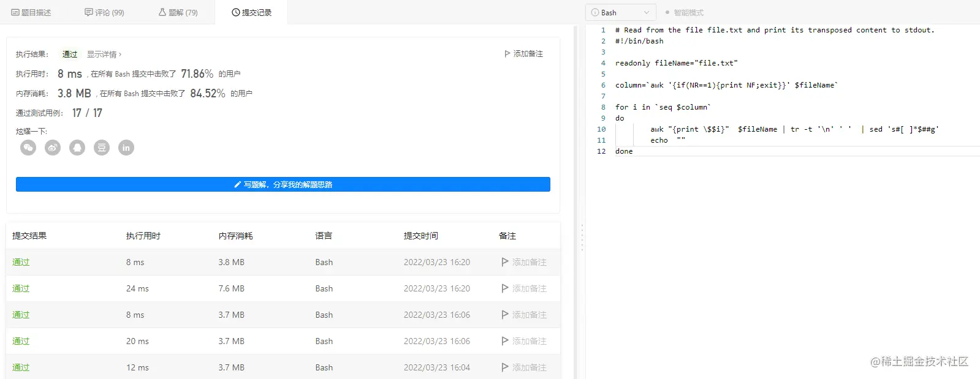Viewport: 980px width, 379px height.
Task: Click the panel divider drag handle
Action: click(x=582, y=237)
